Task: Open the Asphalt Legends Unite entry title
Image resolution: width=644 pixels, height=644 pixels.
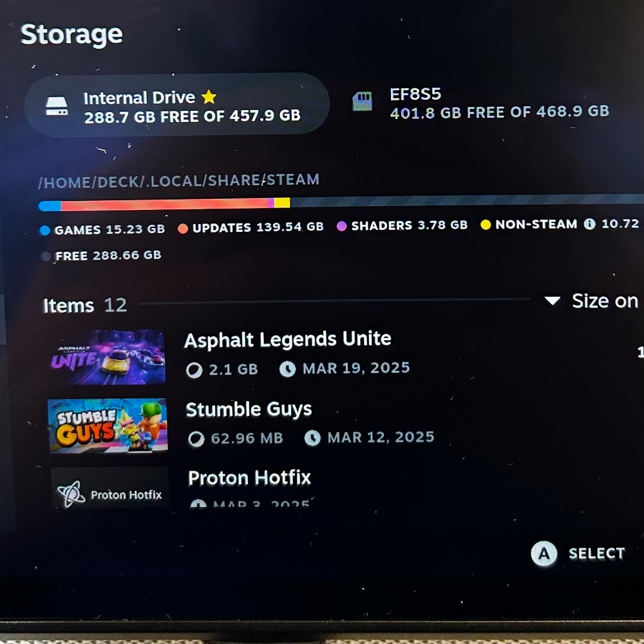Action: [287, 339]
